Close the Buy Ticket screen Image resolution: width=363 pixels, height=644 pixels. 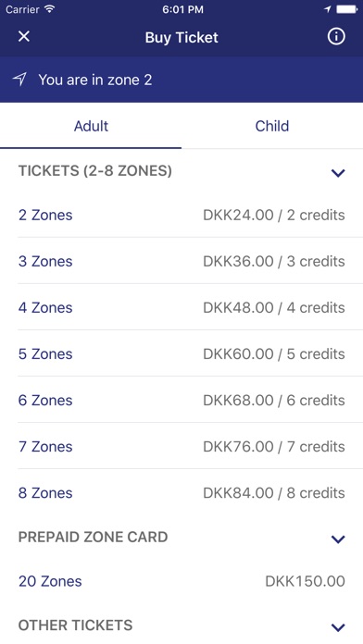[24, 37]
